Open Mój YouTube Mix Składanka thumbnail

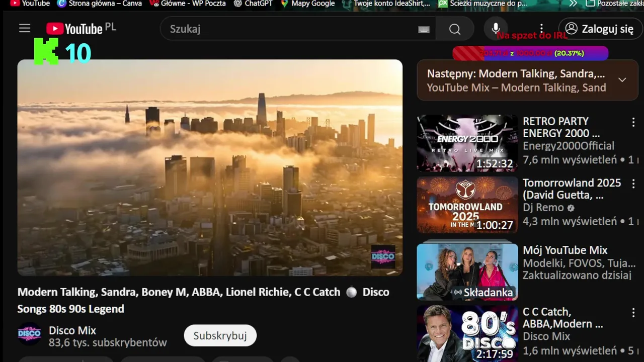[467, 271]
